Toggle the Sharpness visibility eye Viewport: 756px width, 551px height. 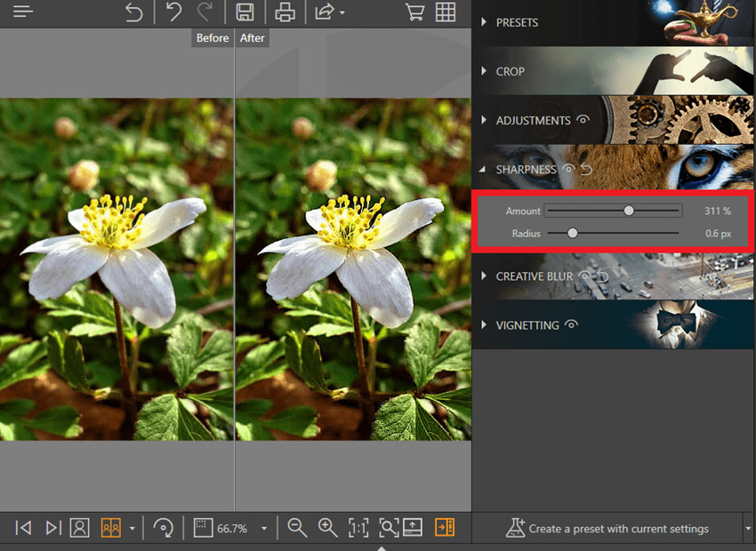click(x=567, y=169)
